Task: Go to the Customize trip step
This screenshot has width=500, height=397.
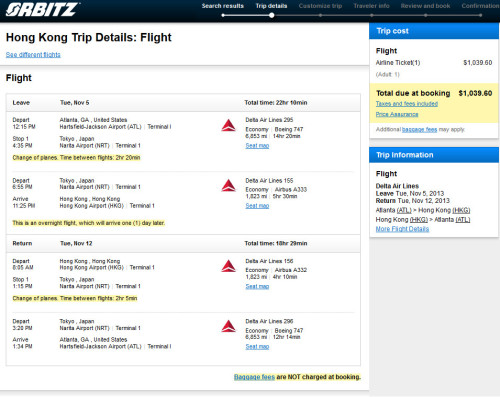Action: [320, 6]
